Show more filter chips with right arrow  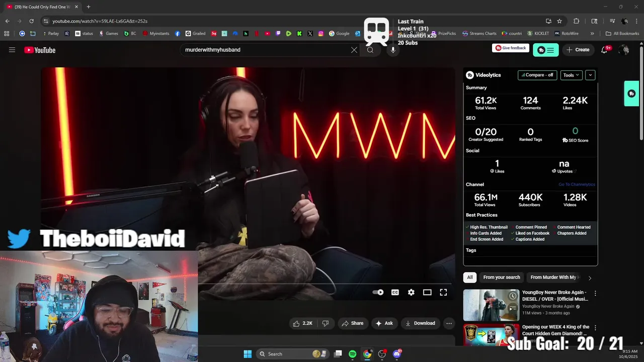pyautogui.click(x=590, y=278)
